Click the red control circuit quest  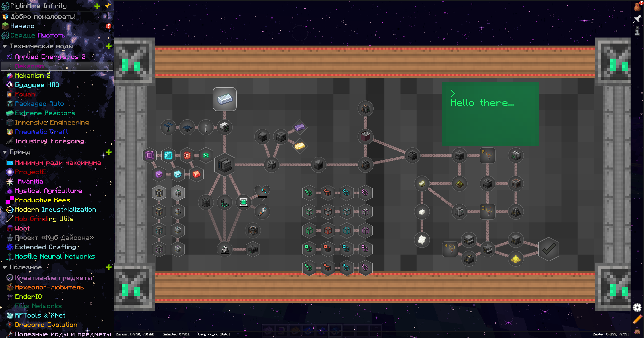coord(187,155)
